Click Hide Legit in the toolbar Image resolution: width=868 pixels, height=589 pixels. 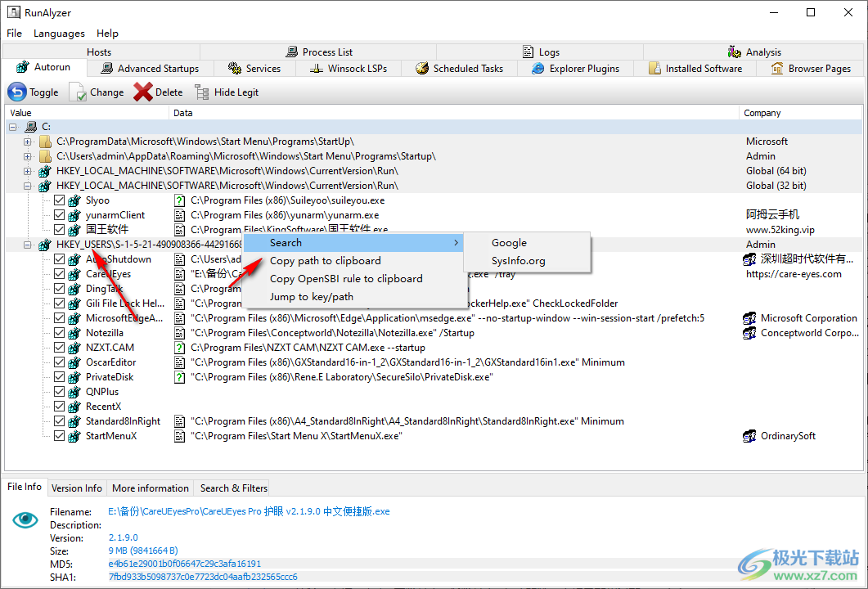tap(227, 92)
